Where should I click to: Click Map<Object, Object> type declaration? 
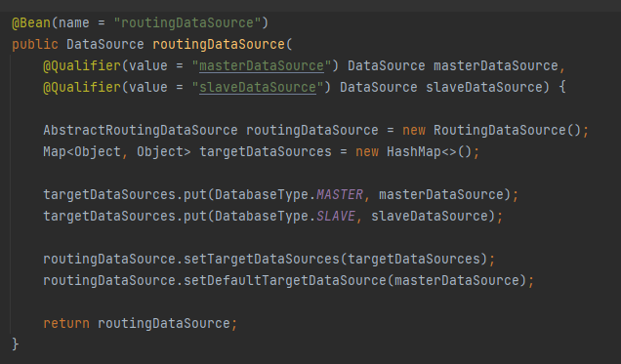click(x=117, y=151)
